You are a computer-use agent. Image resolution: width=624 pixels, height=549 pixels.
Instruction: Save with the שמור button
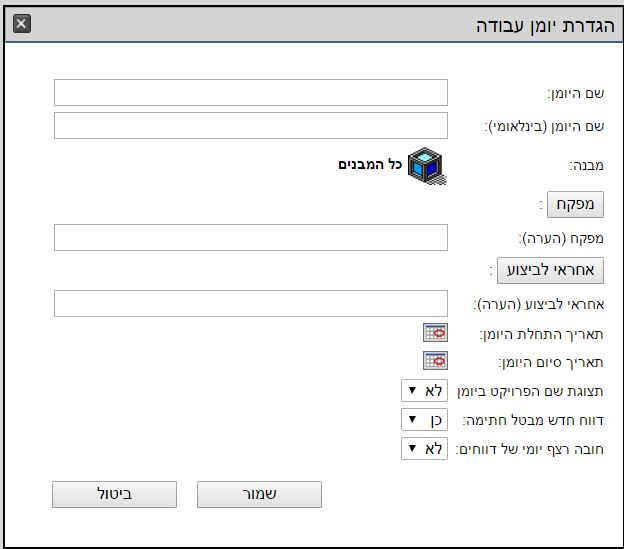click(259, 494)
